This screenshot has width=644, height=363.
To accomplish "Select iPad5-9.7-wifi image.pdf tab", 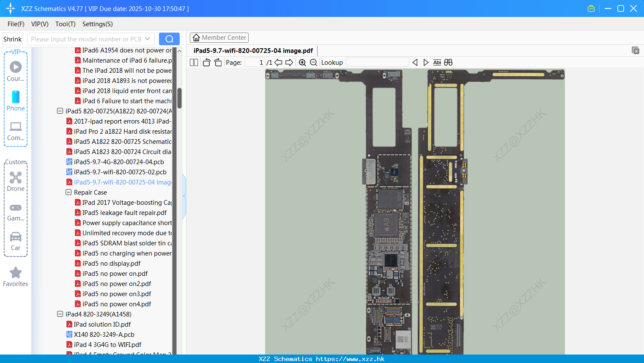I will pyautogui.click(x=253, y=50).
